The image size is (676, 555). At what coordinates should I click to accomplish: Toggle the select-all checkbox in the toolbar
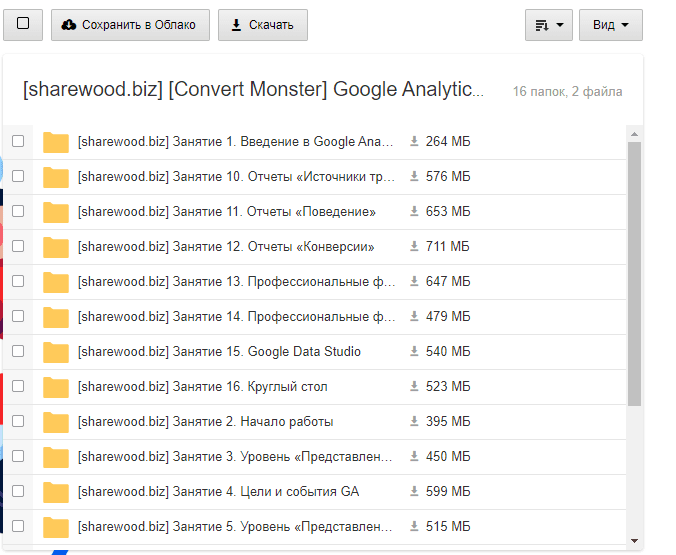pyautogui.click(x=23, y=25)
